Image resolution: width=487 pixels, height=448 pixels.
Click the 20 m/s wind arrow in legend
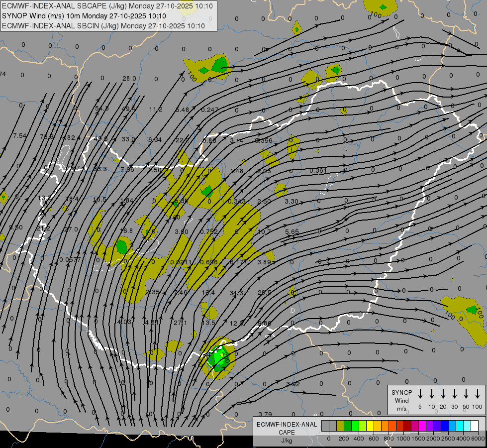443,393
